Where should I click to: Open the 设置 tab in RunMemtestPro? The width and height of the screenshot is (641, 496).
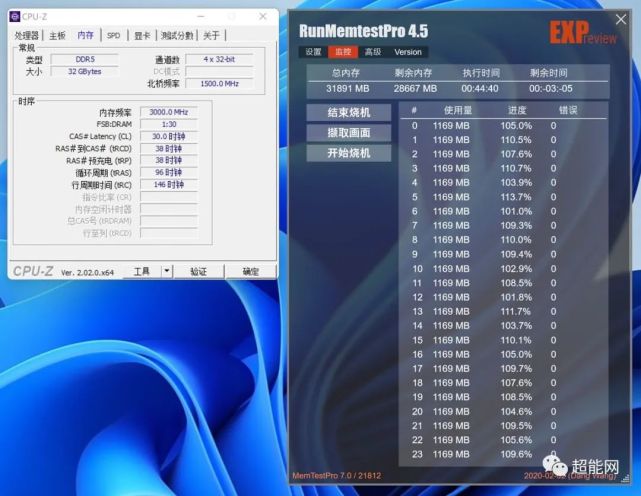click(314, 52)
